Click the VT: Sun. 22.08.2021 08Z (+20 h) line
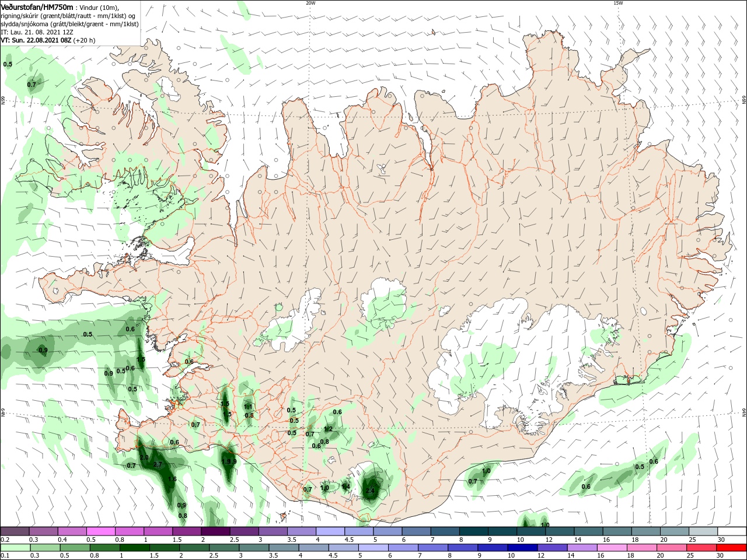 pos(48,40)
